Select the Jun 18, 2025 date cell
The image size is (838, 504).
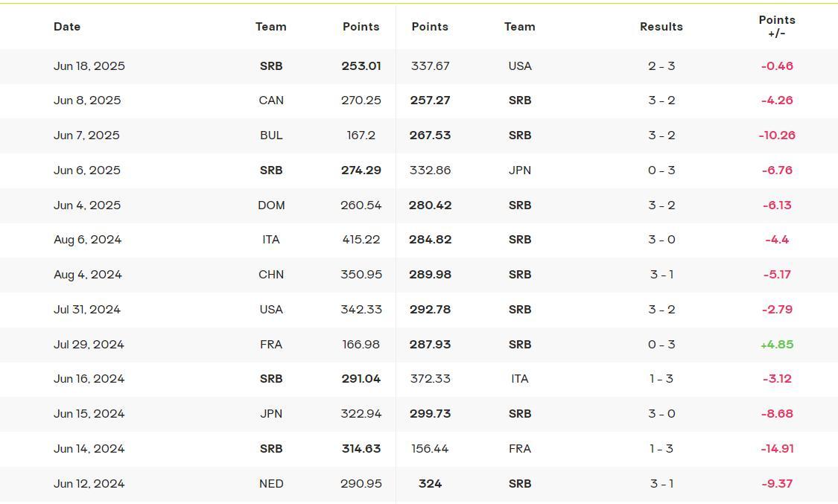coord(89,66)
